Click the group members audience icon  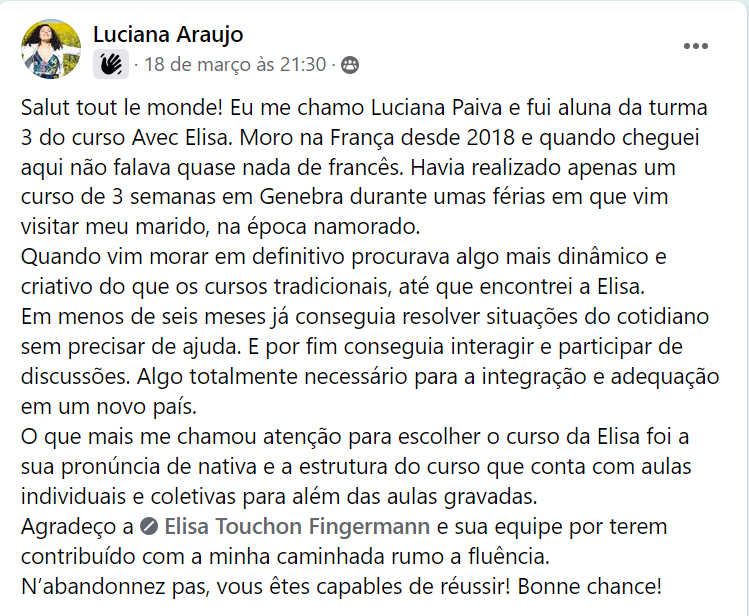tap(350, 65)
